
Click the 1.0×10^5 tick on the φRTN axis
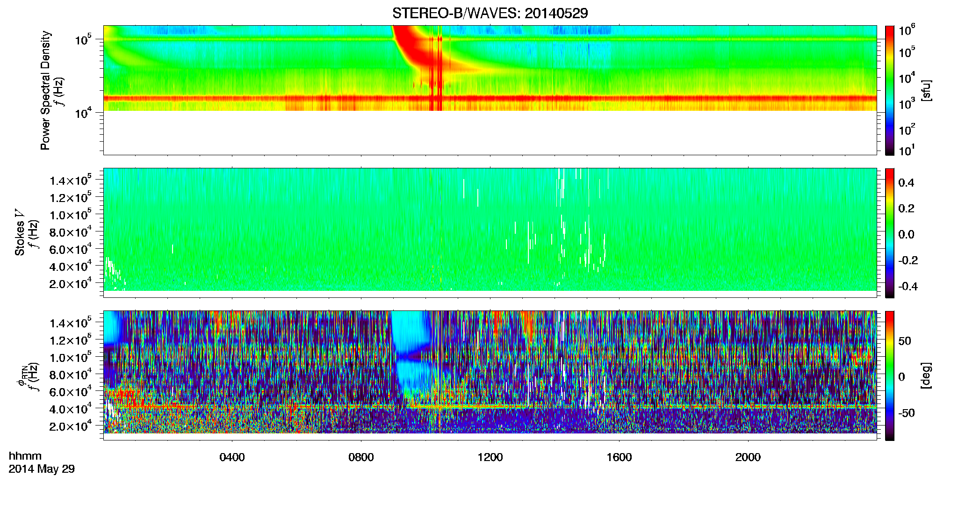coord(70,357)
